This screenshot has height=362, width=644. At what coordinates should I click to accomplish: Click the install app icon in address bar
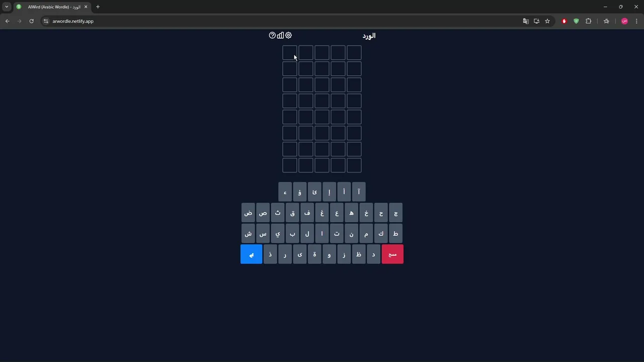click(536, 21)
